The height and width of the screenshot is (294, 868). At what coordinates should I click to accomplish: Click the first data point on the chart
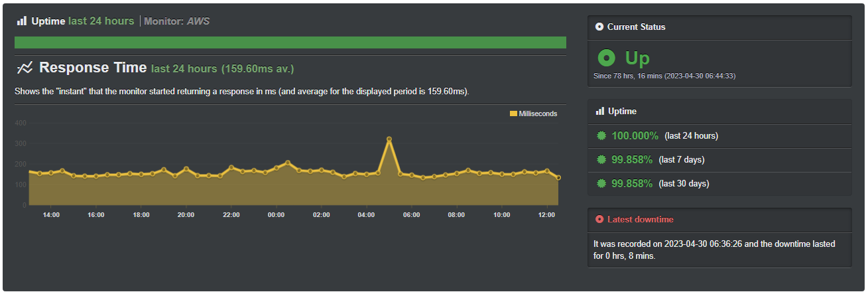pos(29,171)
